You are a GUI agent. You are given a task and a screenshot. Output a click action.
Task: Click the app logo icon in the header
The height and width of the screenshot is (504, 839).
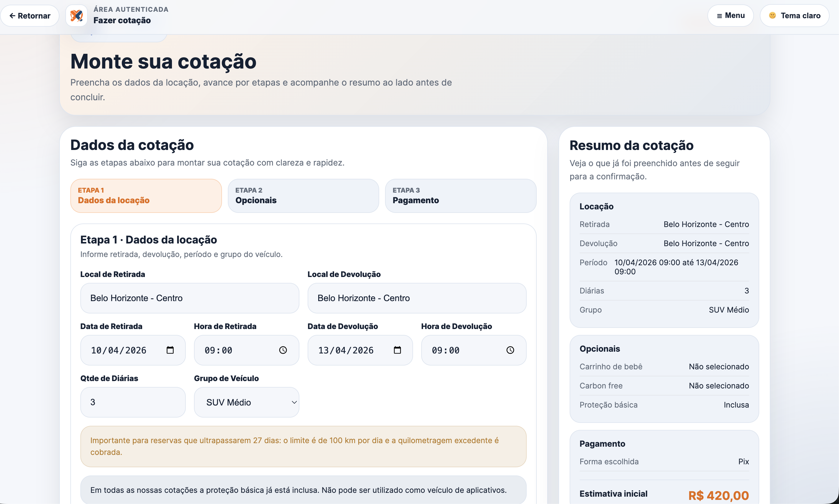pyautogui.click(x=76, y=15)
